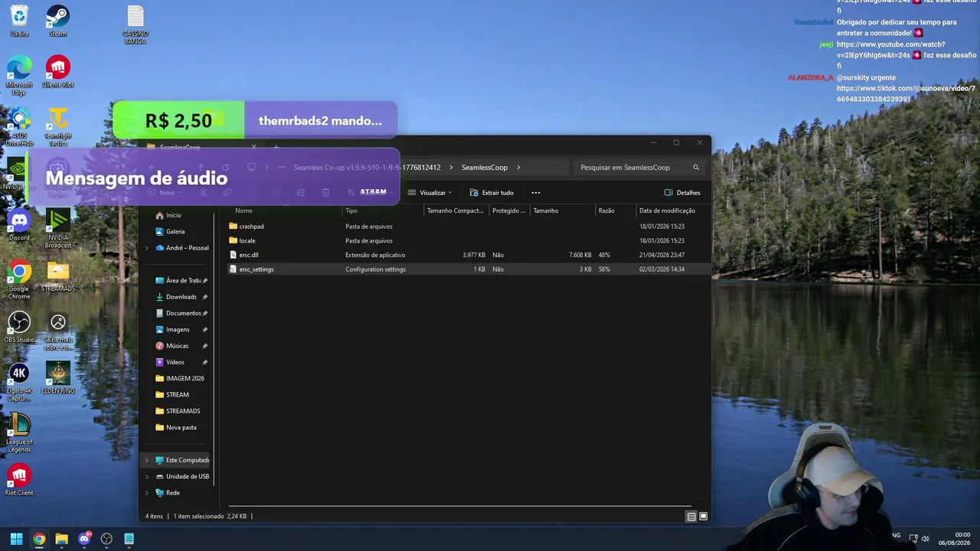This screenshot has height=551, width=980.
Task: Launch Teamfight Tactics desktop shortcut
Action: (x=57, y=127)
